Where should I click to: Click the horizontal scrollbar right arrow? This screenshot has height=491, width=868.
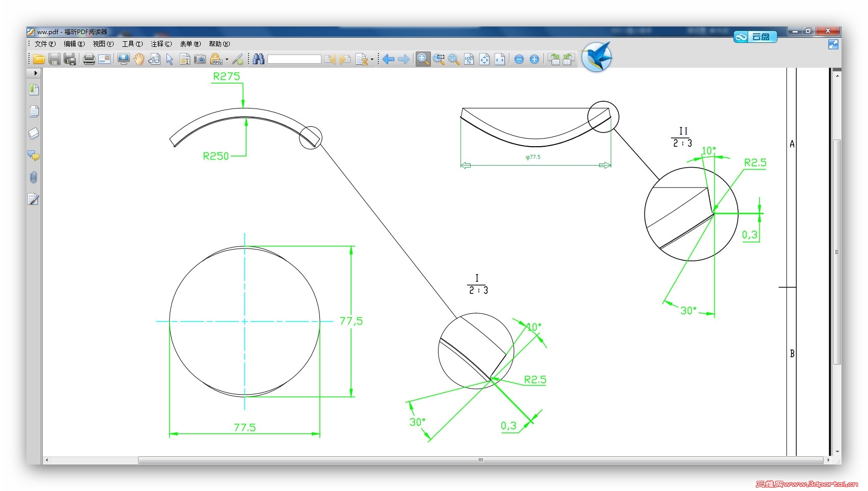pyautogui.click(x=828, y=460)
